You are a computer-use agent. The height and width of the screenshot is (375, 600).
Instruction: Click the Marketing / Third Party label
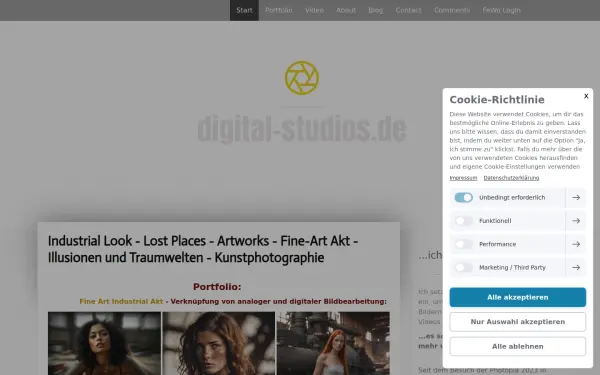pos(512,267)
